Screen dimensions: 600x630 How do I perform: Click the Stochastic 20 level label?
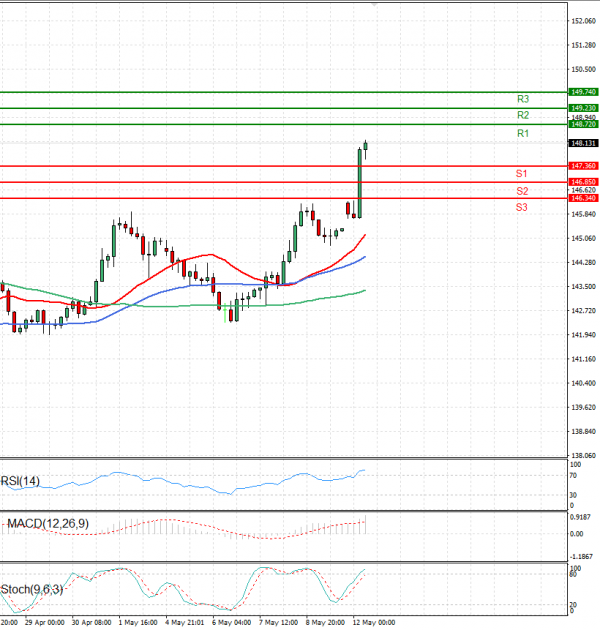573,604
